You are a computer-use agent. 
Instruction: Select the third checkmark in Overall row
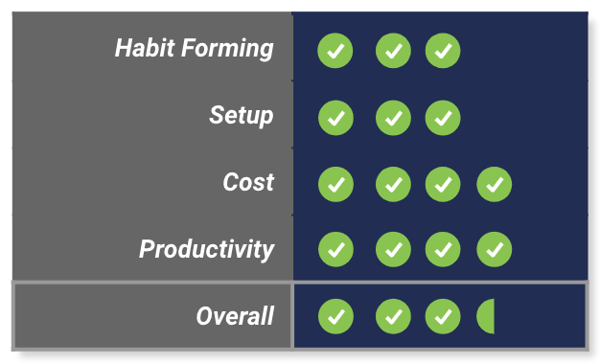(x=443, y=317)
